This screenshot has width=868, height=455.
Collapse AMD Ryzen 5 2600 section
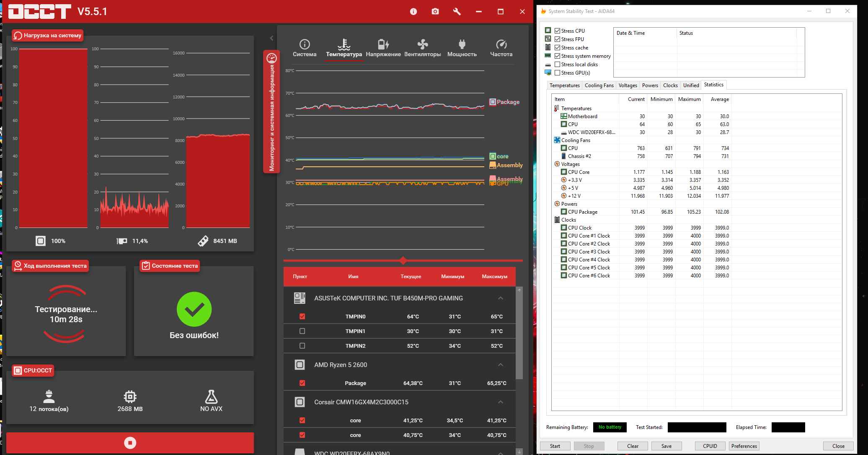coord(500,365)
